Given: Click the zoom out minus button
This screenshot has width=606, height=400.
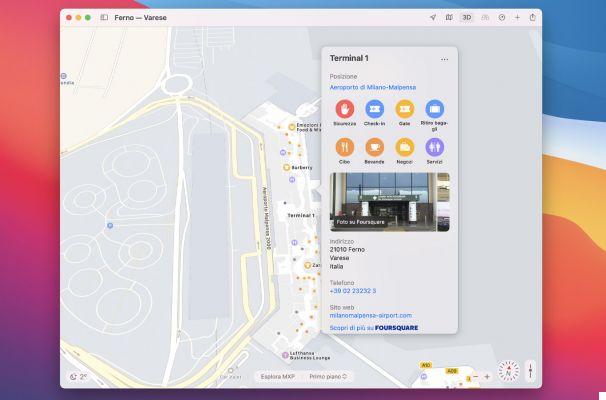Looking at the screenshot, I should click(475, 376).
